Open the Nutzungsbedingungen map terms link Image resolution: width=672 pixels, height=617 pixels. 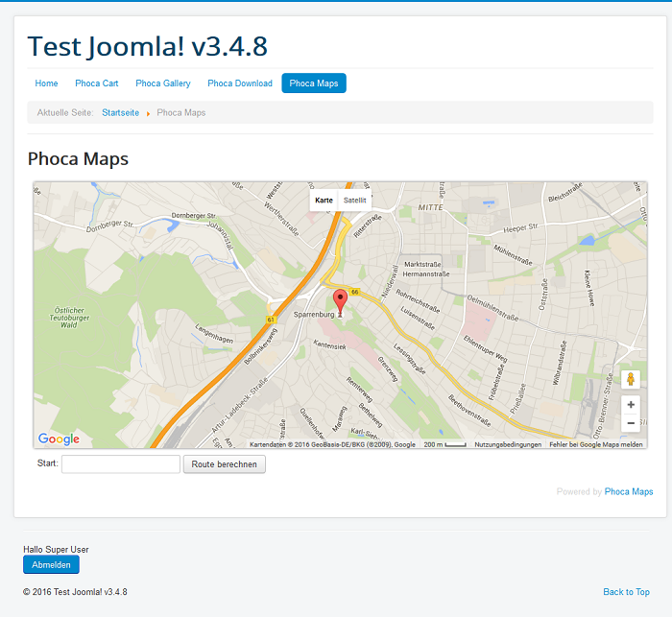point(507,444)
